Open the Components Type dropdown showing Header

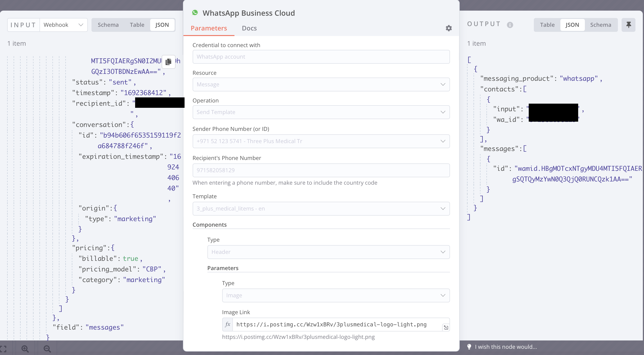pyautogui.click(x=328, y=252)
